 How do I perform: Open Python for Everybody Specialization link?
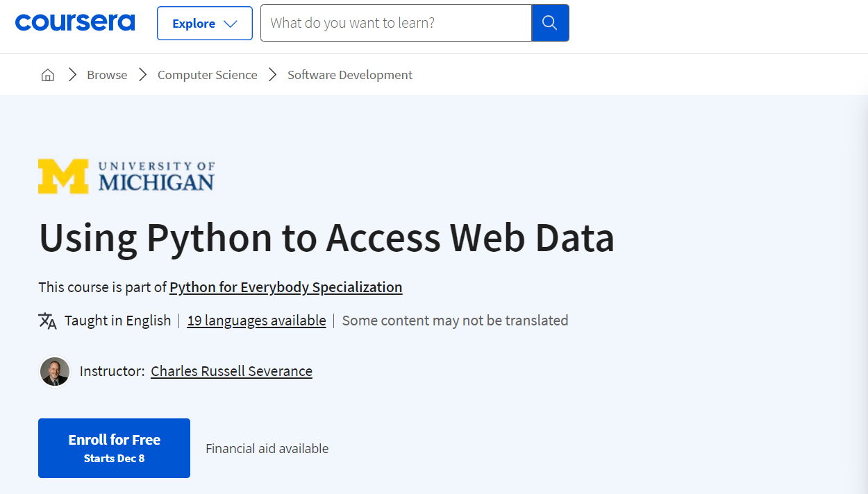point(285,287)
